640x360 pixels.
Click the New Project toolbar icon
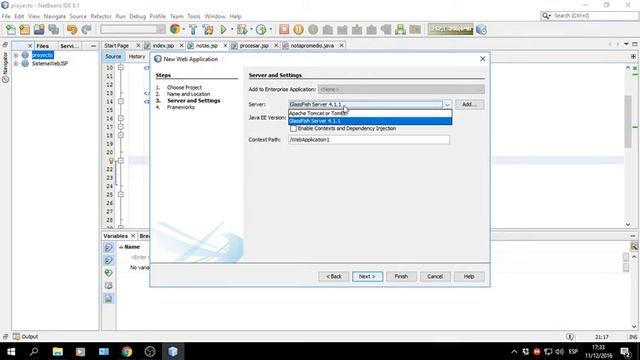pyautogui.click(x=24, y=29)
